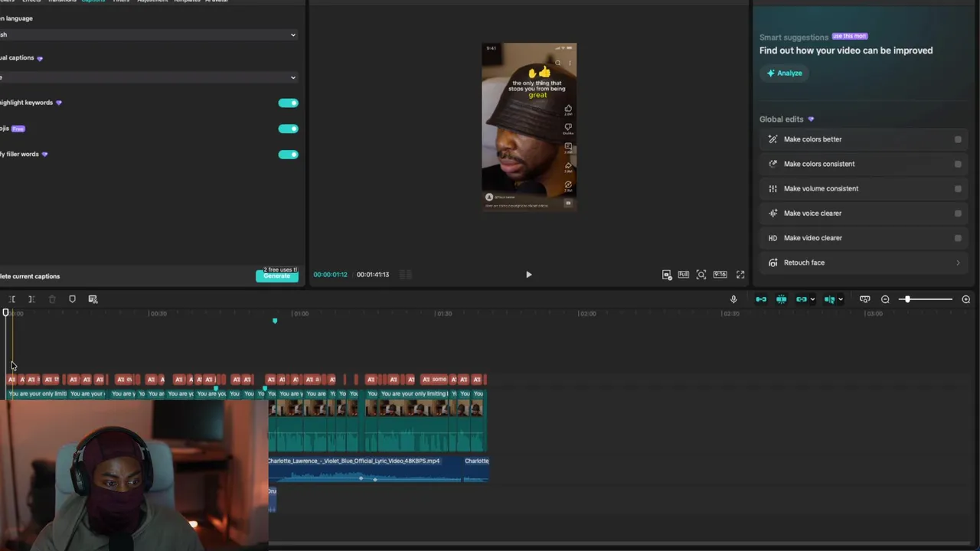Click the Free badge next to Emojis

pyautogui.click(x=18, y=129)
